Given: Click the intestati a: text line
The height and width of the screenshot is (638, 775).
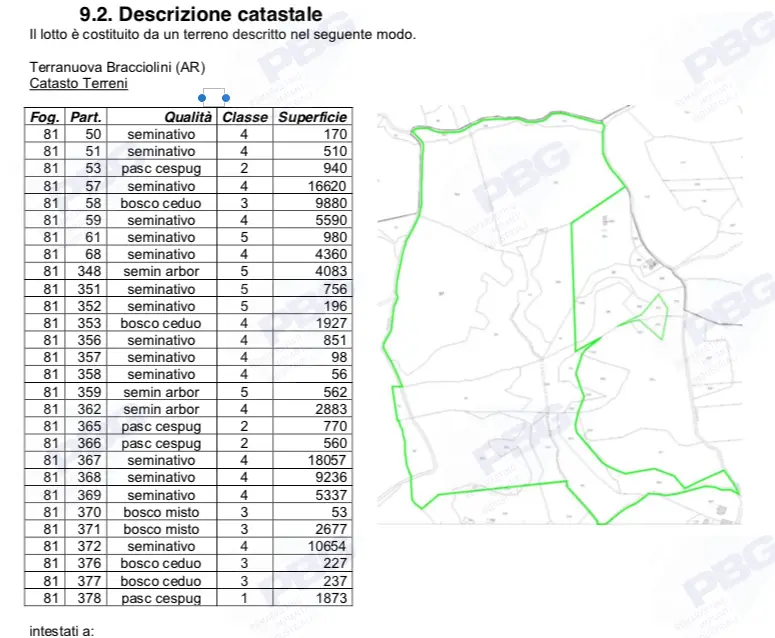Looking at the screenshot, I should tap(61, 631).
